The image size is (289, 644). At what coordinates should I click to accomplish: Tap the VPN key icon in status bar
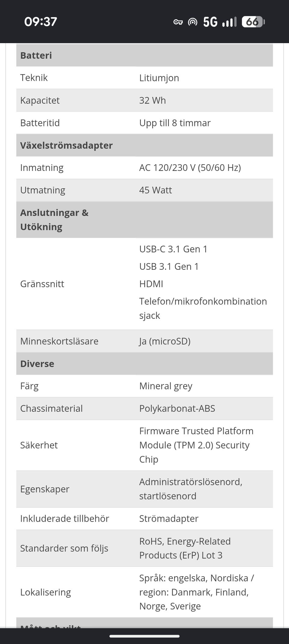(x=178, y=22)
